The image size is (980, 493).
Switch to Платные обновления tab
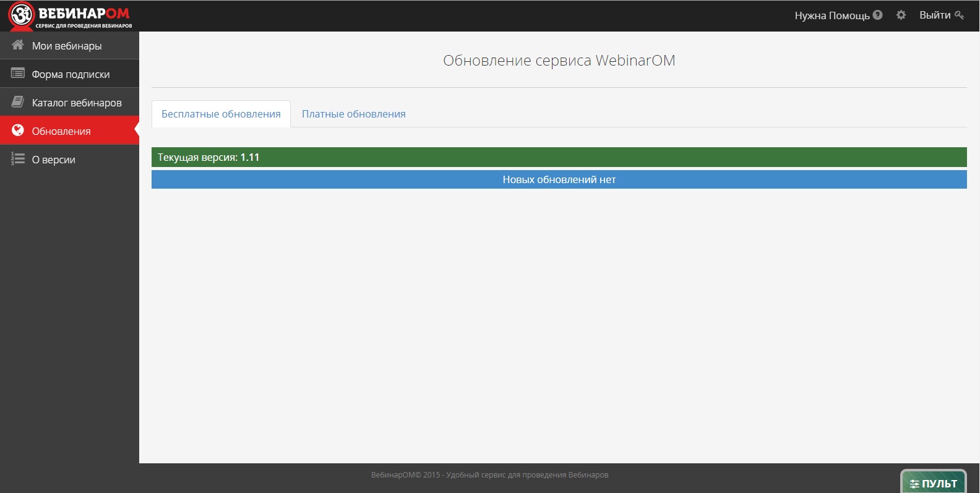pos(354,114)
